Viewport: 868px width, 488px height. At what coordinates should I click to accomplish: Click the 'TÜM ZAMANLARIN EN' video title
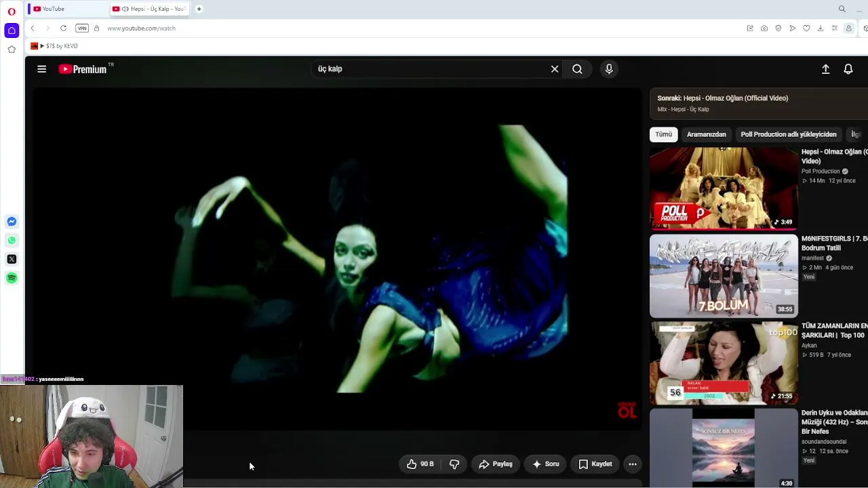click(835, 331)
